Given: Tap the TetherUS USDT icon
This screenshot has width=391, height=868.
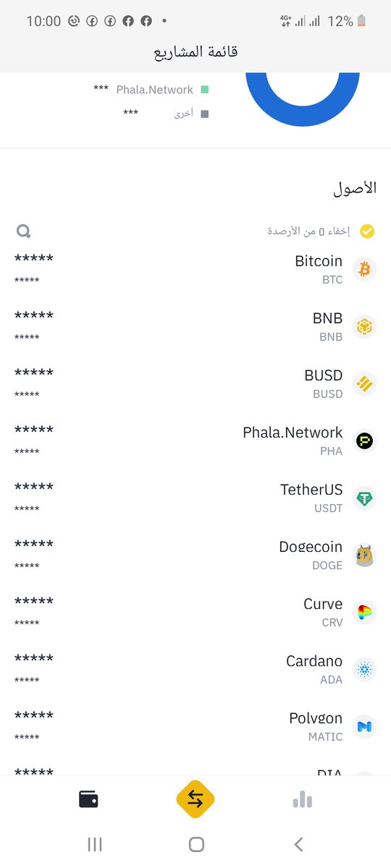Looking at the screenshot, I should click(x=364, y=498).
